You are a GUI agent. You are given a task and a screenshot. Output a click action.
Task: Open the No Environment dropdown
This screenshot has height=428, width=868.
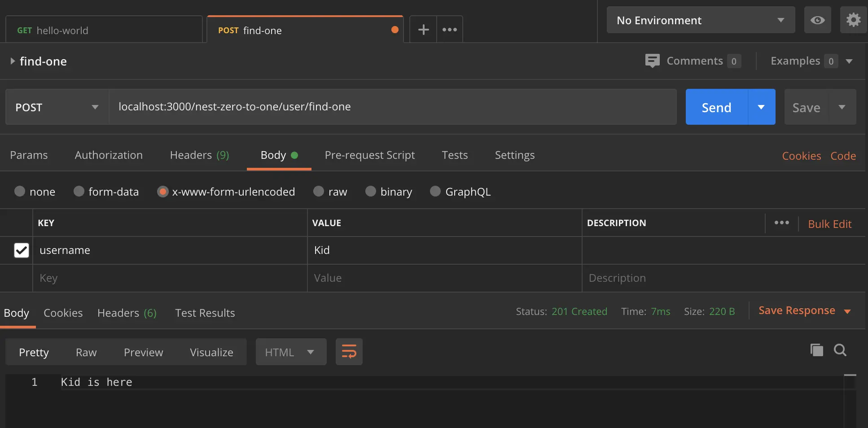tap(701, 20)
